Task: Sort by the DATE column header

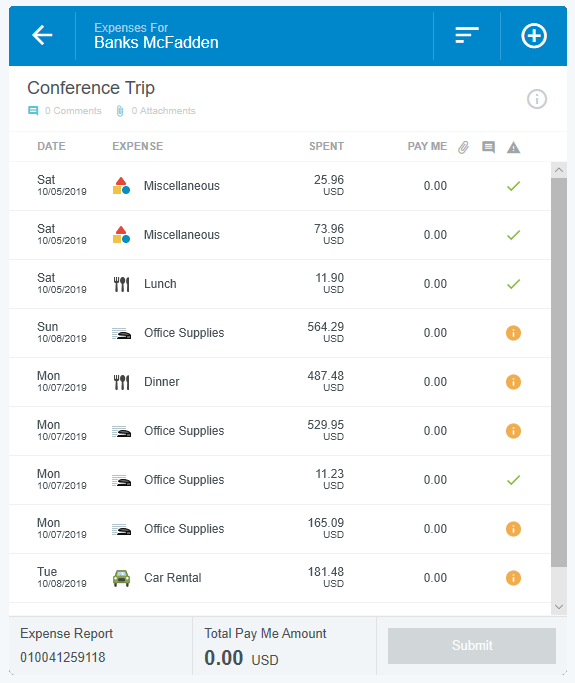Action: pos(51,146)
